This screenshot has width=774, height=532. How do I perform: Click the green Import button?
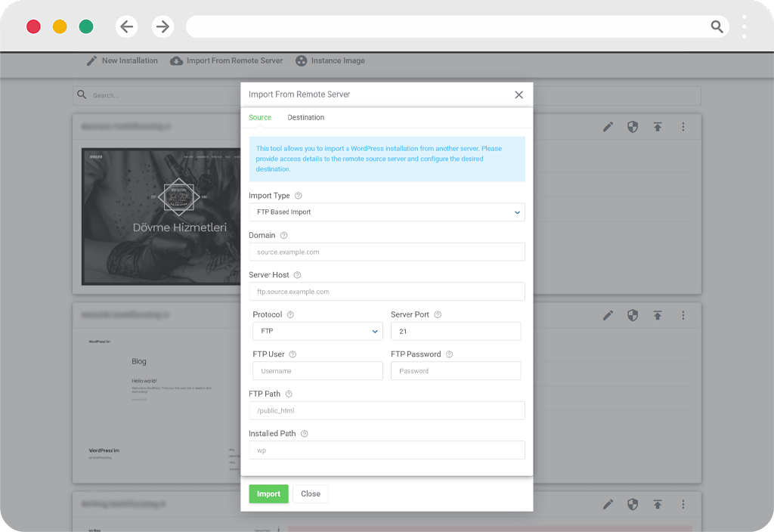(268, 494)
